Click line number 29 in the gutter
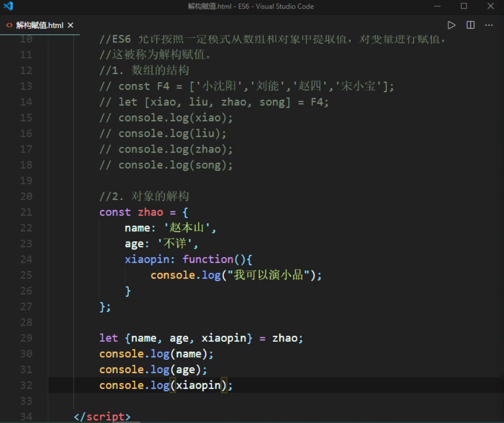 click(x=26, y=338)
